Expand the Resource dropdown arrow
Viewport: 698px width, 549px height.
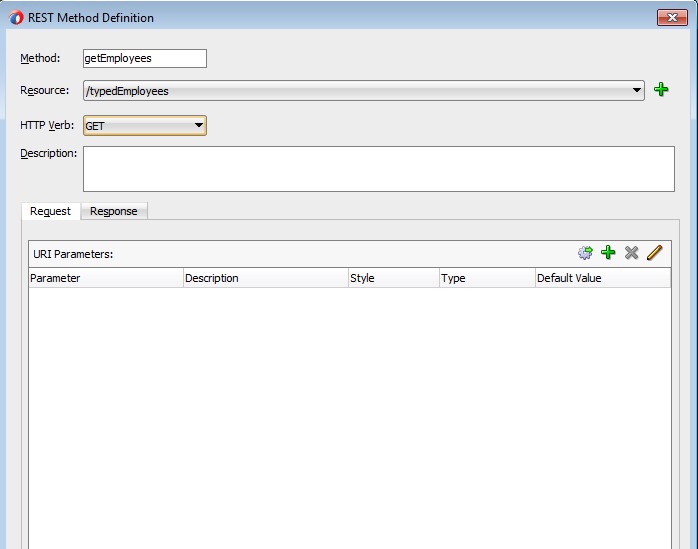[x=637, y=91]
